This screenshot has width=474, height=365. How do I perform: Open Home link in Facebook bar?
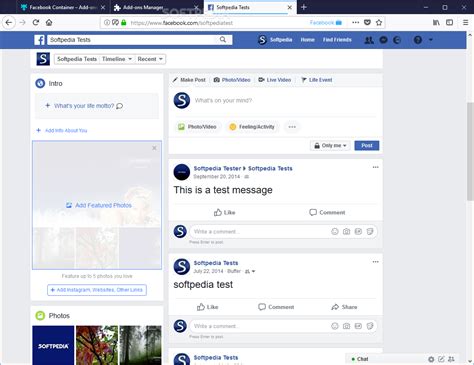click(307, 40)
